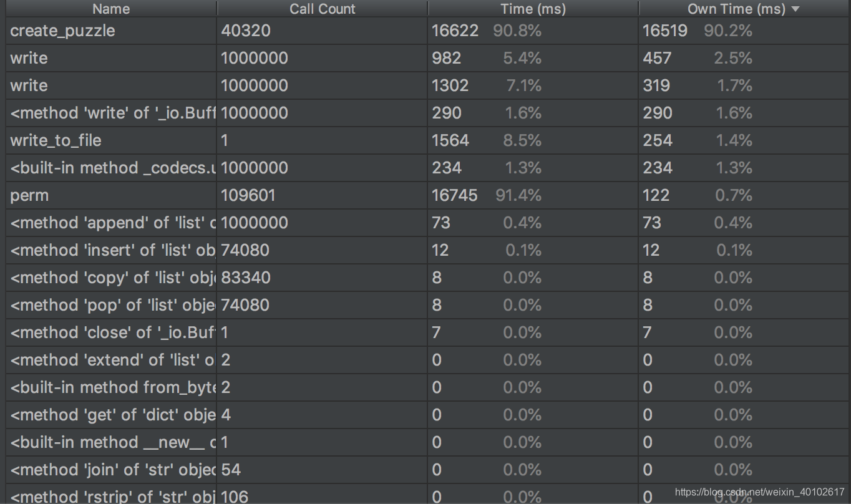
Task: Select the write row with time 1302
Action: 427,85
